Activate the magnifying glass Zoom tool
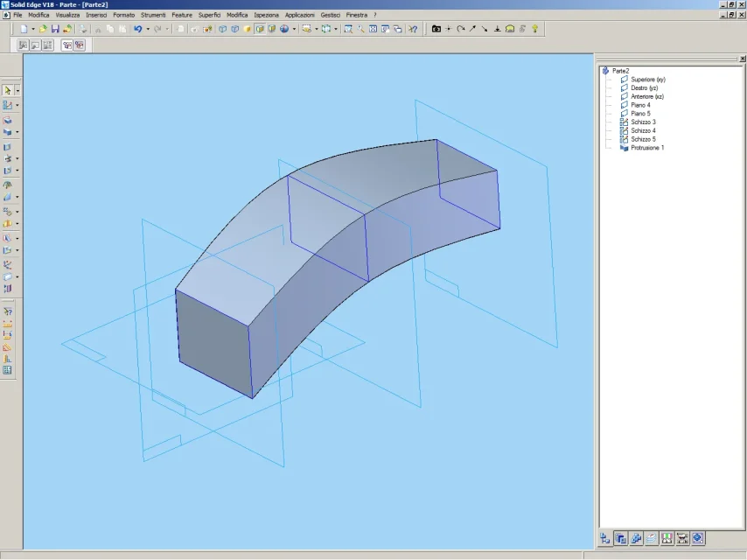The image size is (747, 560). click(x=360, y=29)
